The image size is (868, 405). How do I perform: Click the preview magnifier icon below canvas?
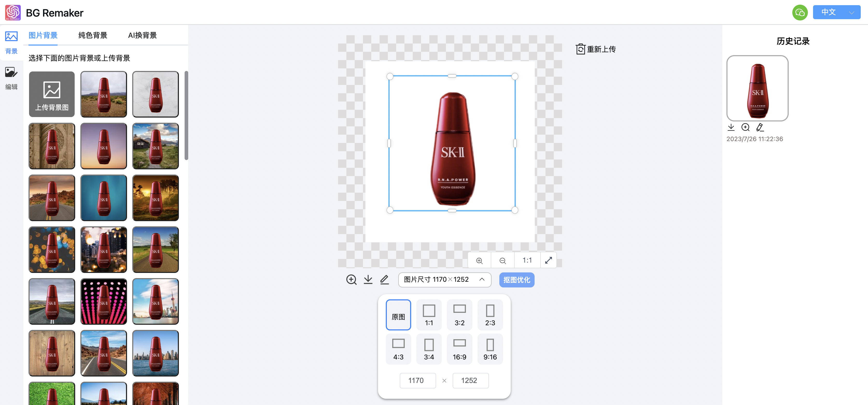[351, 279]
